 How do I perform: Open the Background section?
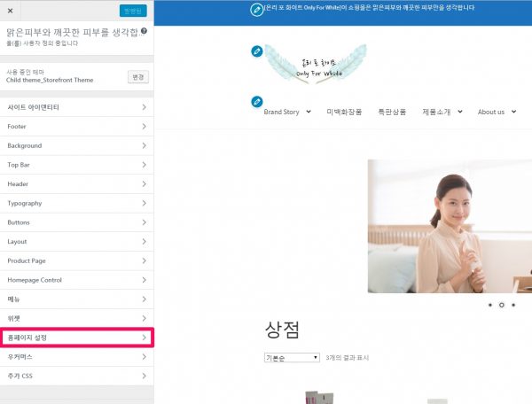pos(76,145)
